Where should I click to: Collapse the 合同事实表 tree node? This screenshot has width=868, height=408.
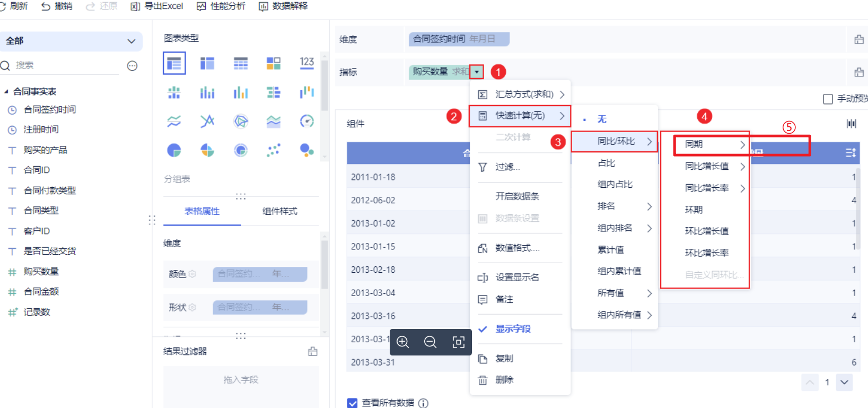(6, 92)
